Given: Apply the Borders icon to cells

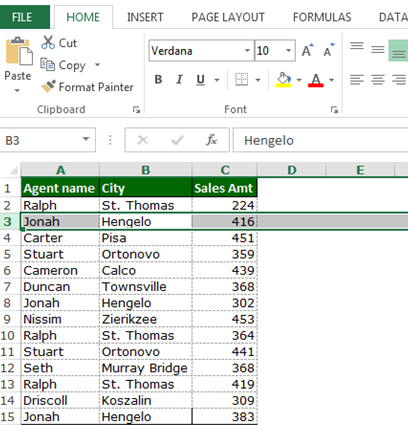Looking at the screenshot, I should point(242,80).
